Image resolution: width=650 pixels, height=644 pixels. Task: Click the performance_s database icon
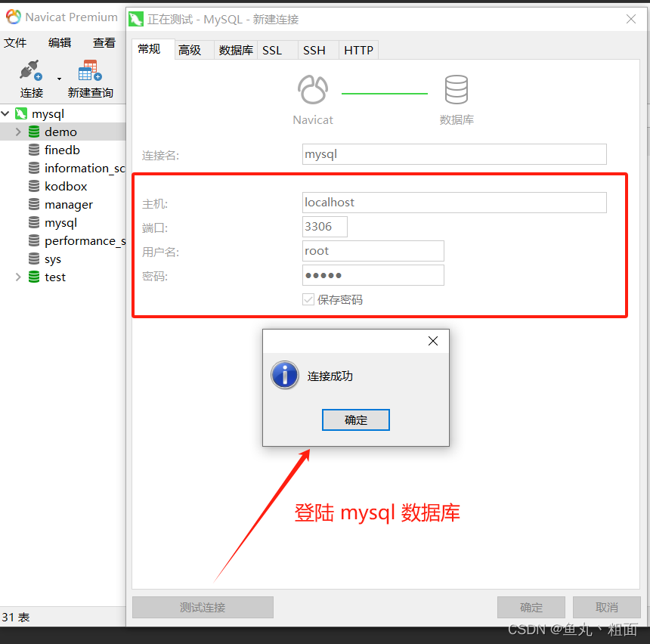(34, 240)
